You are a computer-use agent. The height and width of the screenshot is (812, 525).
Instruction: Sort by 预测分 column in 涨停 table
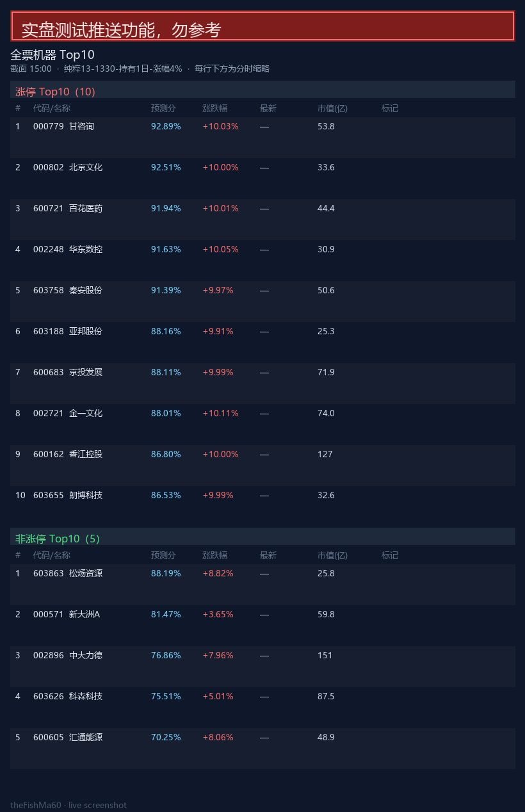[x=163, y=108]
